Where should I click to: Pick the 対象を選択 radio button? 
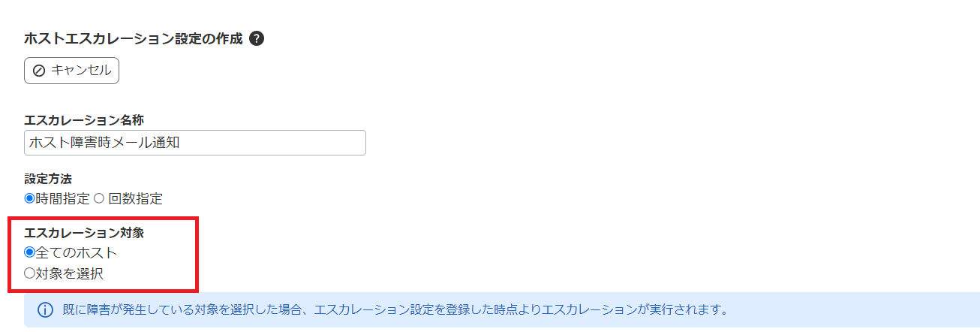pyautogui.click(x=30, y=273)
